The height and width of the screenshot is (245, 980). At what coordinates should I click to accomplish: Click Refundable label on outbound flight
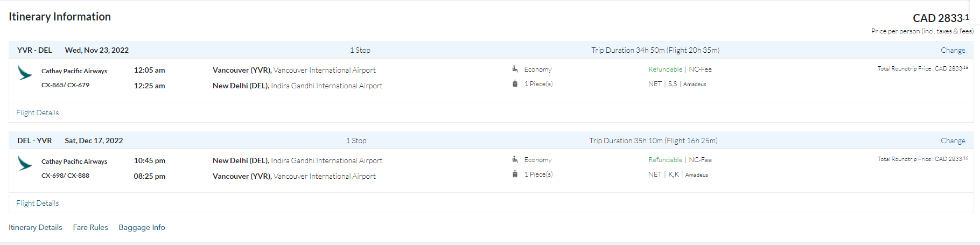coord(665,69)
